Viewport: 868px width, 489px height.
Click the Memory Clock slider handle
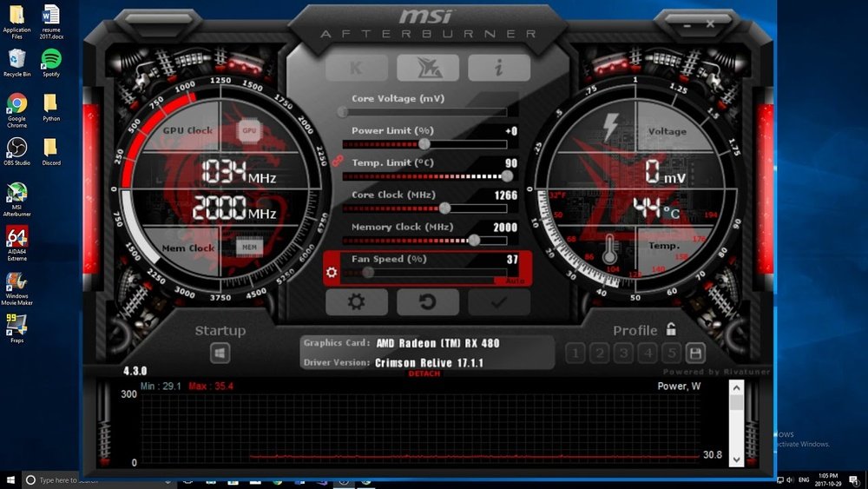coord(474,240)
